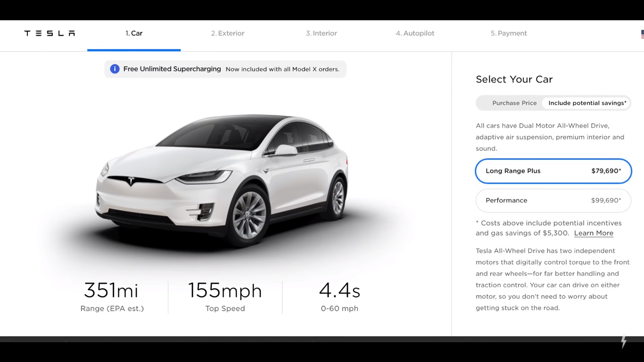The width and height of the screenshot is (644, 362).
Task: Choose the Long Range Plus model option
Action: coord(553,171)
